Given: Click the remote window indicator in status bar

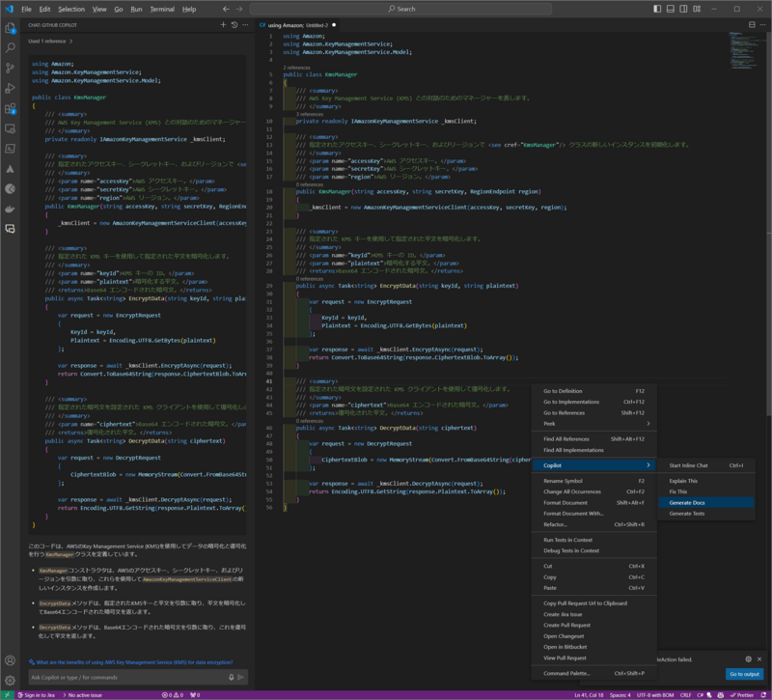Looking at the screenshot, I should point(8,695).
